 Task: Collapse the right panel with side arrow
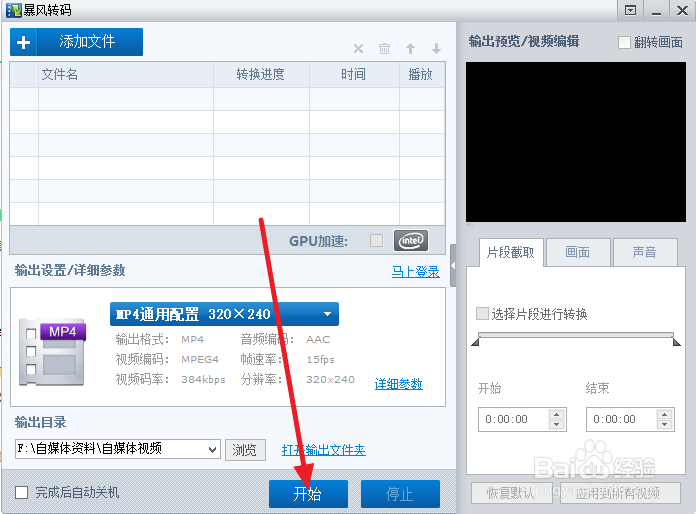(x=453, y=265)
